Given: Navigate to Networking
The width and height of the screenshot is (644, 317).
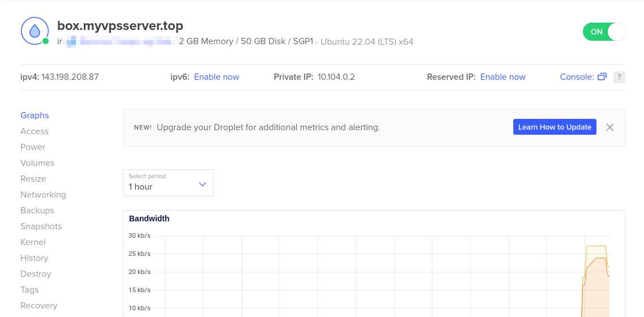Looking at the screenshot, I should pos(43,195).
